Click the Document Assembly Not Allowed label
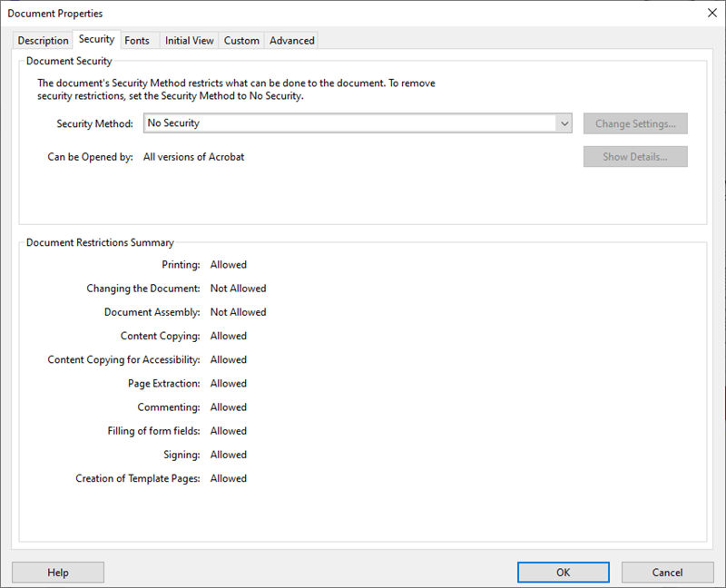 241,311
